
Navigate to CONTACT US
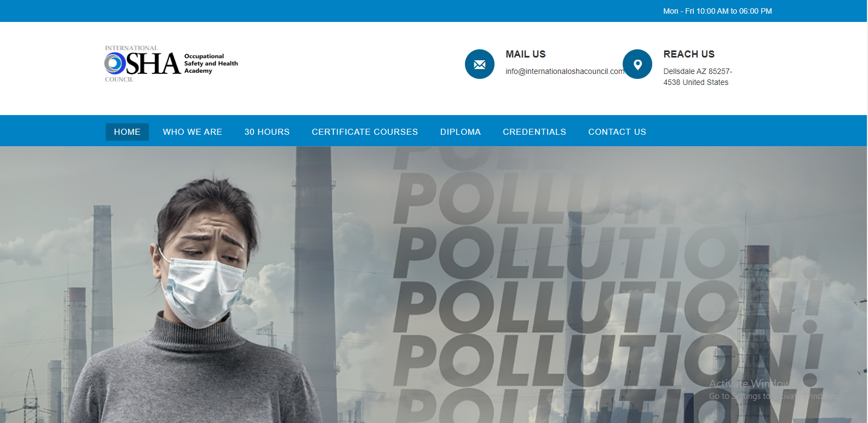(617, 132)
